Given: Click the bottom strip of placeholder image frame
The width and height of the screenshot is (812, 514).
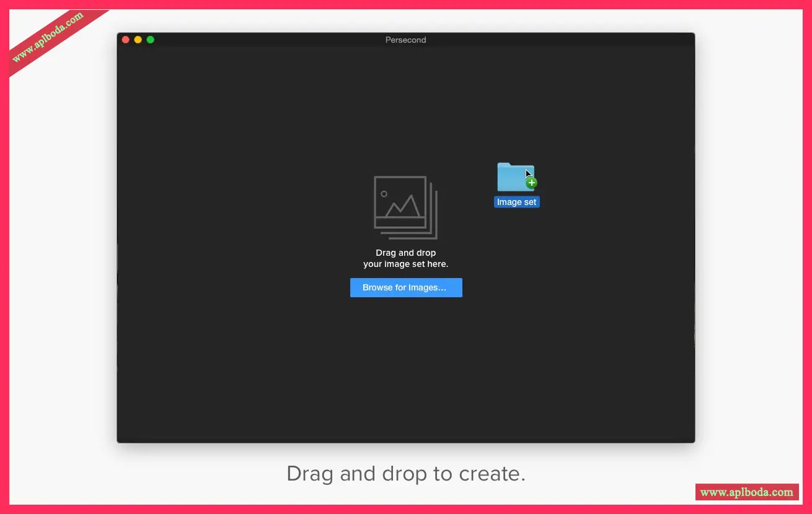Looking at the screenshot, I should [400, 223].
